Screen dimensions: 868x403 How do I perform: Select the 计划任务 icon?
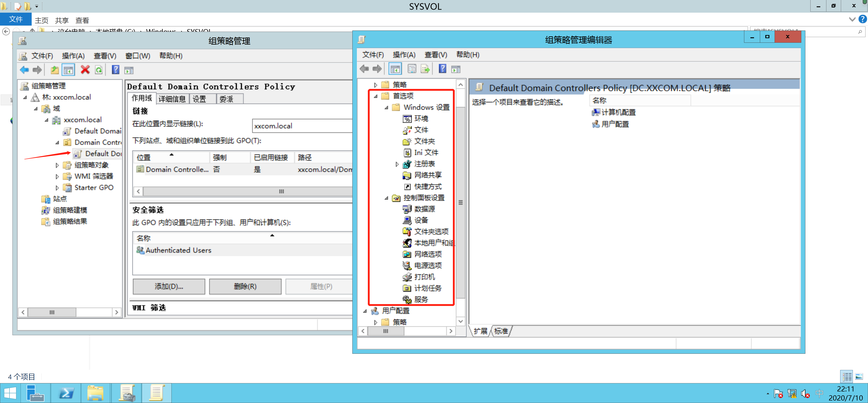point(407,289)
